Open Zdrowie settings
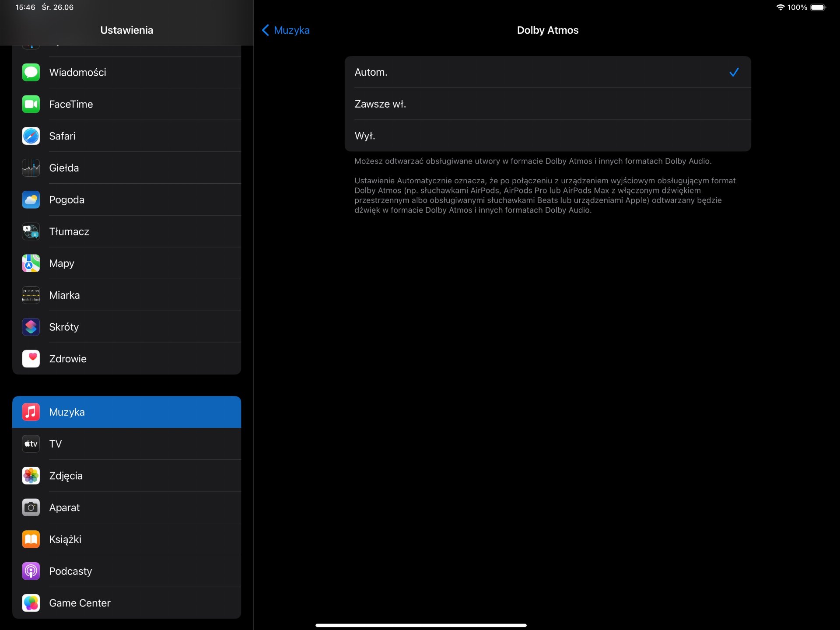The width and height of the screenshot is (840, 630). coord(127,359)
